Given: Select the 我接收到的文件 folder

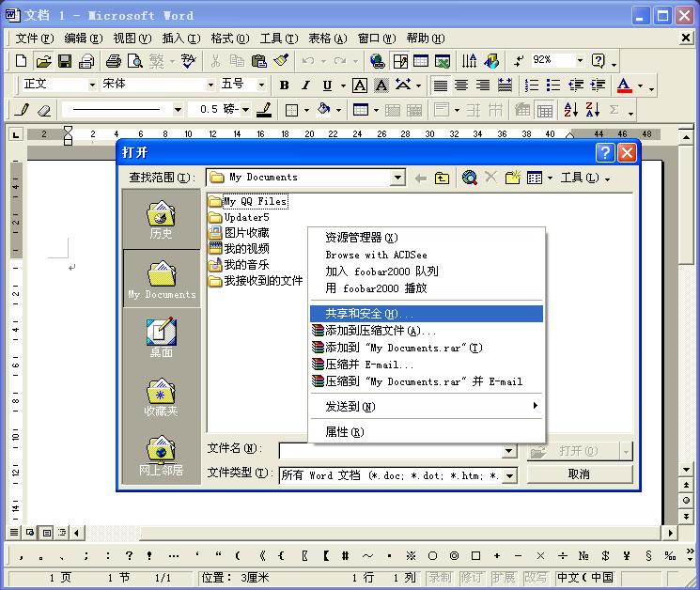Looking at the screenshot, I should (256, 281).
